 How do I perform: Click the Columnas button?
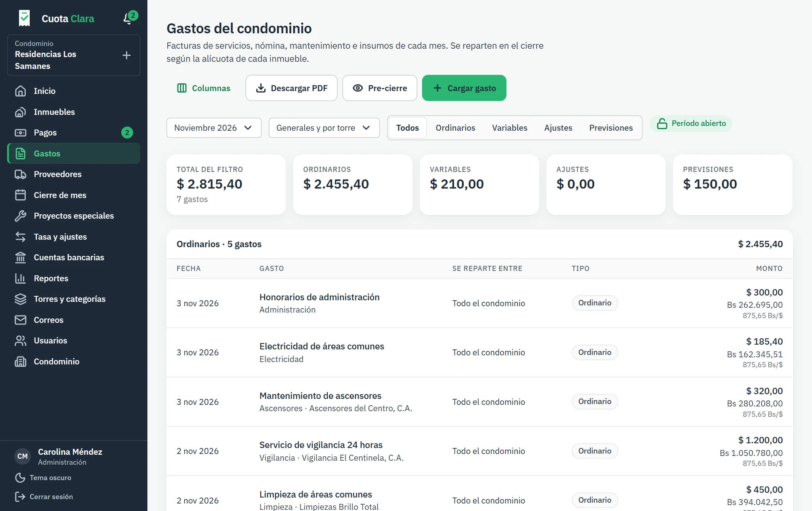click(x=204, y=88)
